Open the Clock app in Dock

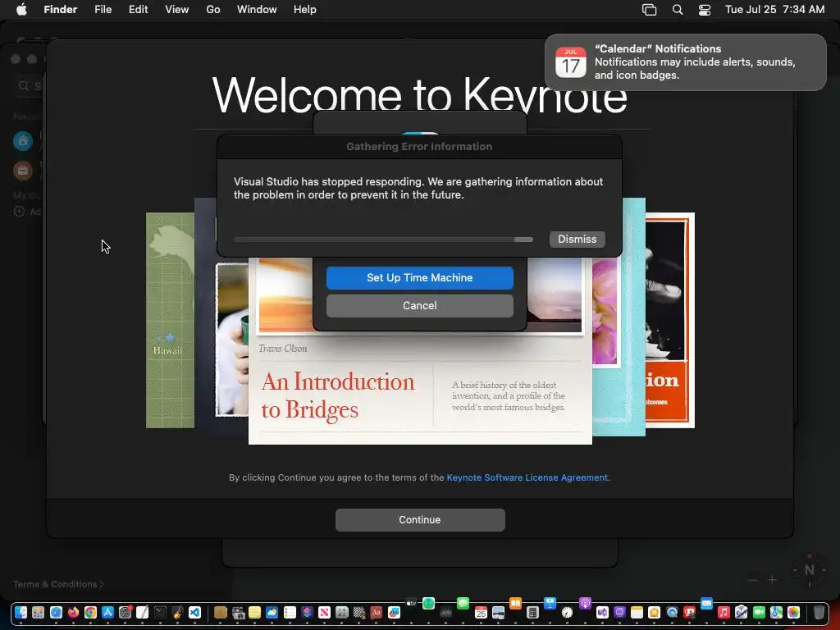pyautogui.click(x=567, y=612)
